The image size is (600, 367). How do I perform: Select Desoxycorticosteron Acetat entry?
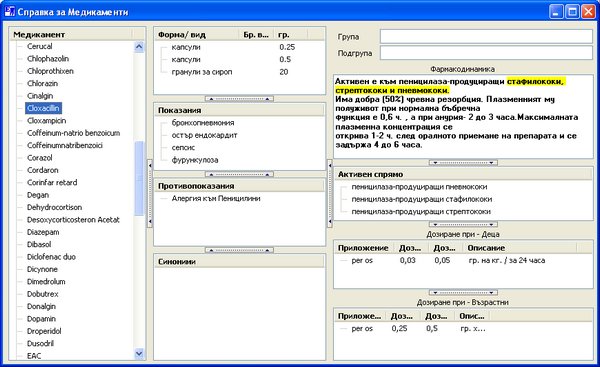click(73, 220)
